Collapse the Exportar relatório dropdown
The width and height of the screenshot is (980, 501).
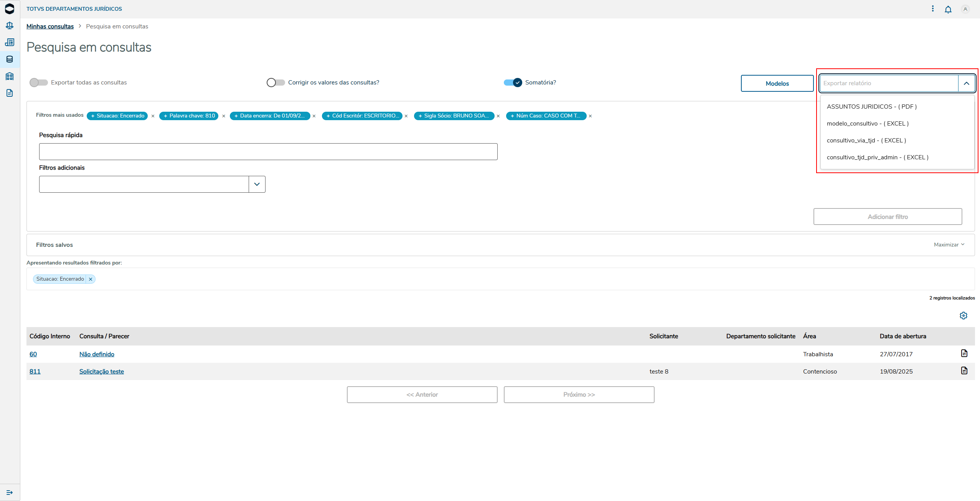coord(966,83)
